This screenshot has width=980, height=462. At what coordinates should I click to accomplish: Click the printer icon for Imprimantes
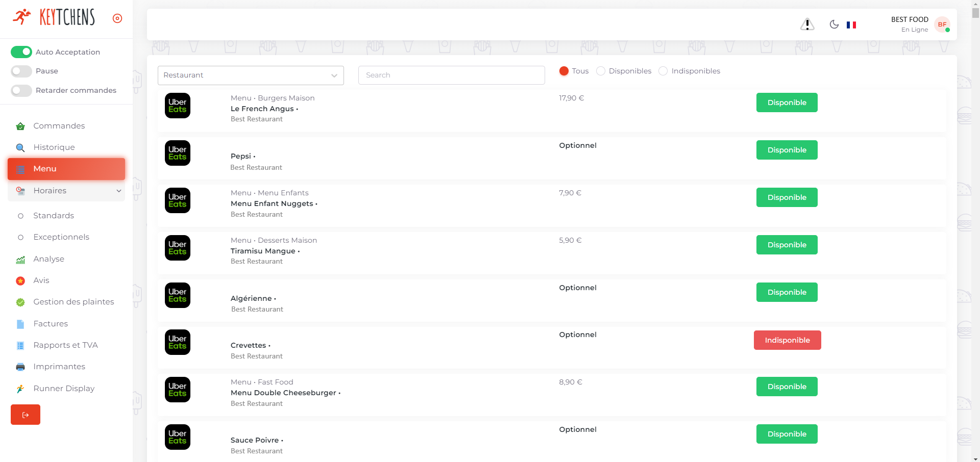pyautogui.click(x=20, y=367)
